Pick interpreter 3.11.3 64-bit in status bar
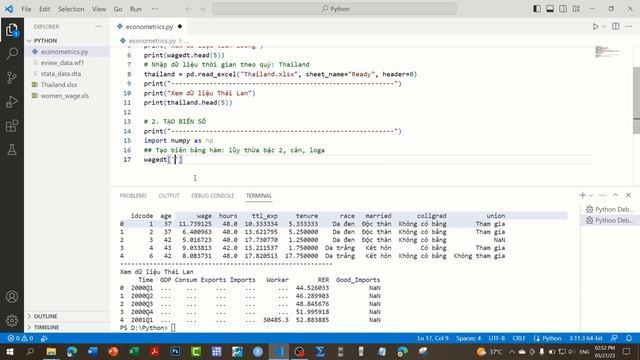The height and width of the screenshot is (360, 640). (586, 338)
